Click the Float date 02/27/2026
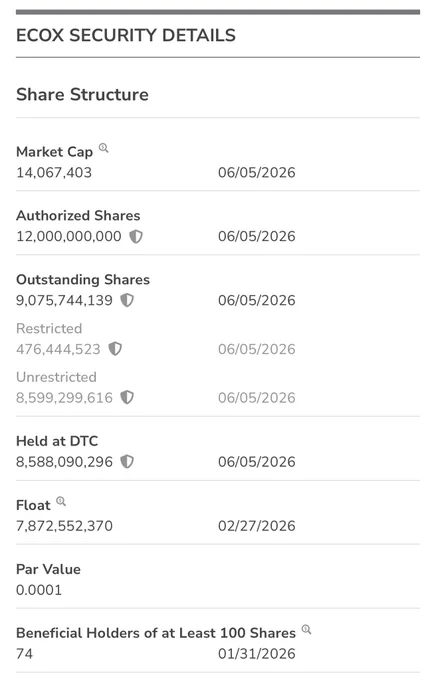 [256, 526]
